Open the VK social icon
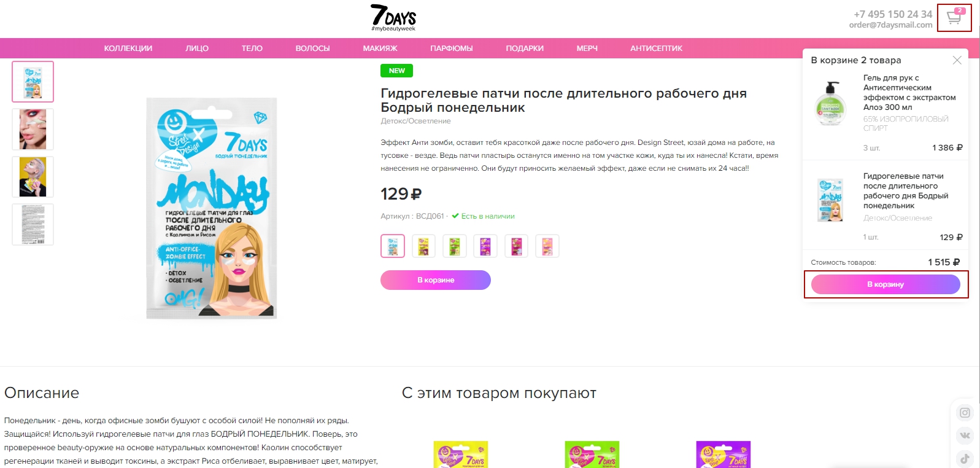The image size is (980, 468). pyautogui.click(x=965, y=435)
